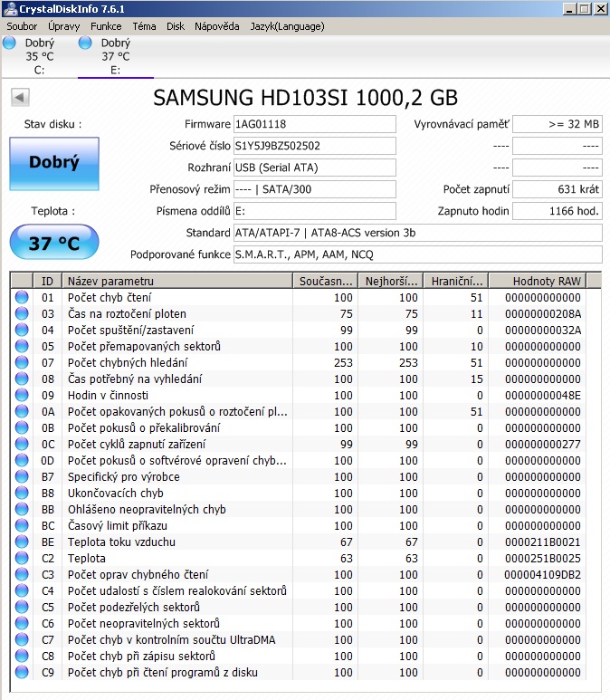The height and width of the screenshot is (700, 610).
Task: Open the Funkce menu
Action: [106, 27]
